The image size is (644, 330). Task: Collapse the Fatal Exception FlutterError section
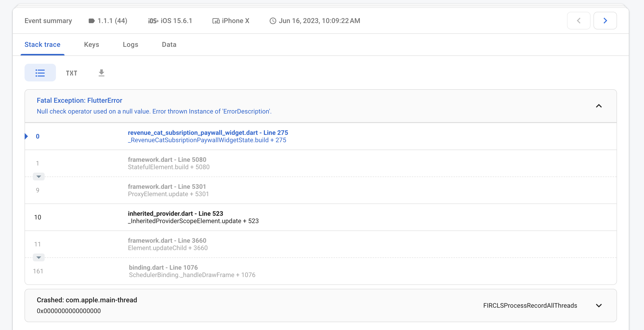coord(599,106)
